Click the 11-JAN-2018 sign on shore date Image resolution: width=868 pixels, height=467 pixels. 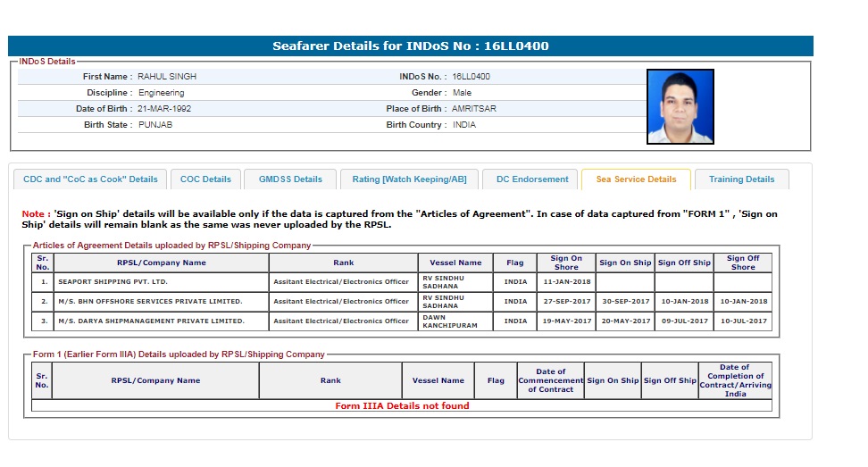[566, 282]
